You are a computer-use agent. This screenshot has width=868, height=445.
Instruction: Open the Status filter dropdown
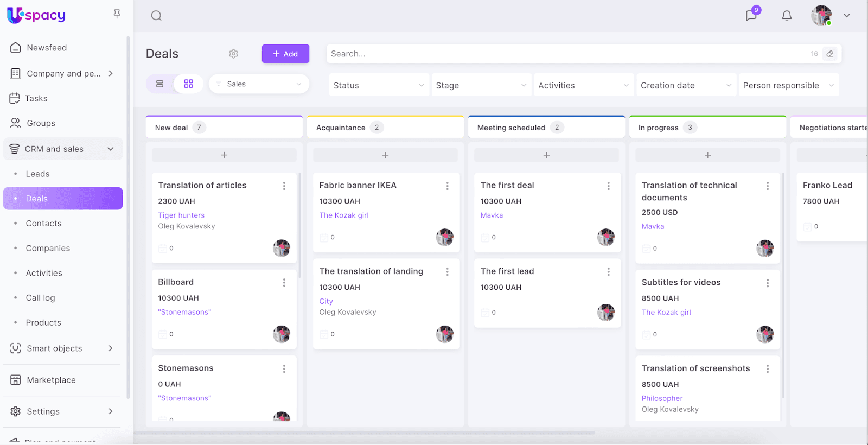379,85
